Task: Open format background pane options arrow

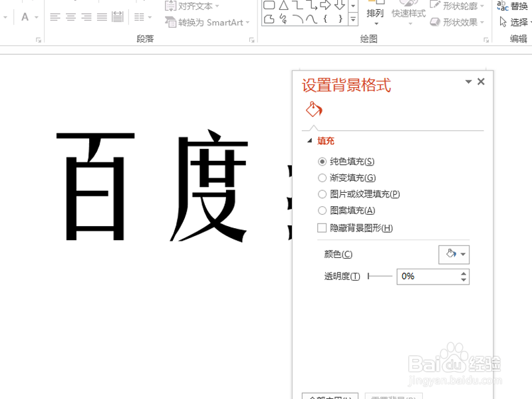Action: 469,81
